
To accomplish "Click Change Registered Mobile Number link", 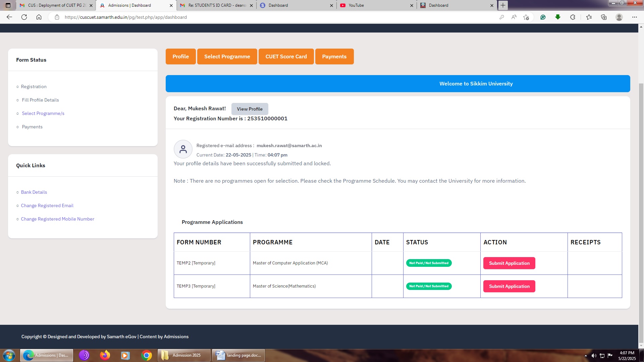I will [x=57, y=219].
